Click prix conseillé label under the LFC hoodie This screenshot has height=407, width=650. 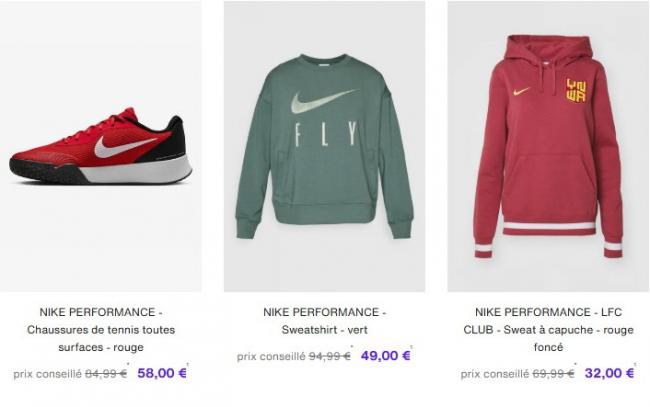[x=495, y=374]
